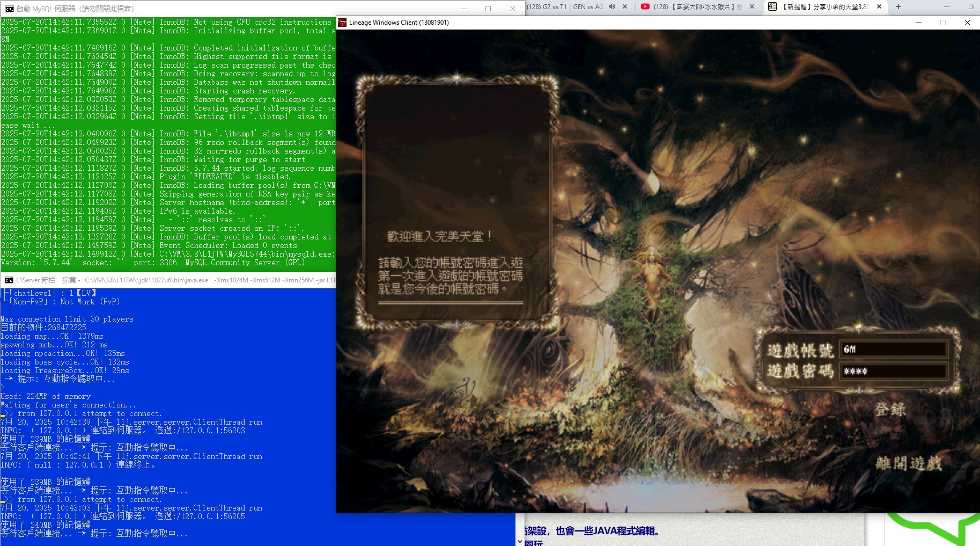Click the browser page scroll down arrow
Screen dimensions: 980x546
click(x=520, y=542)
